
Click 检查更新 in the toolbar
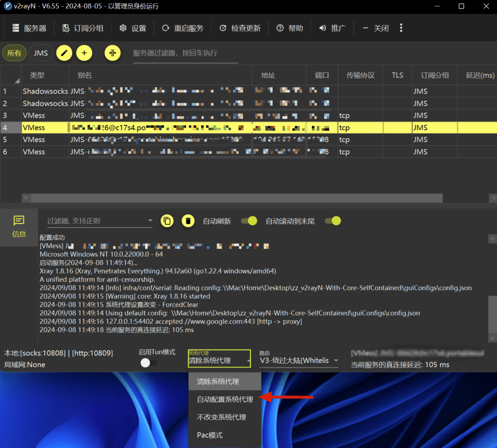[x=240, y=28]
